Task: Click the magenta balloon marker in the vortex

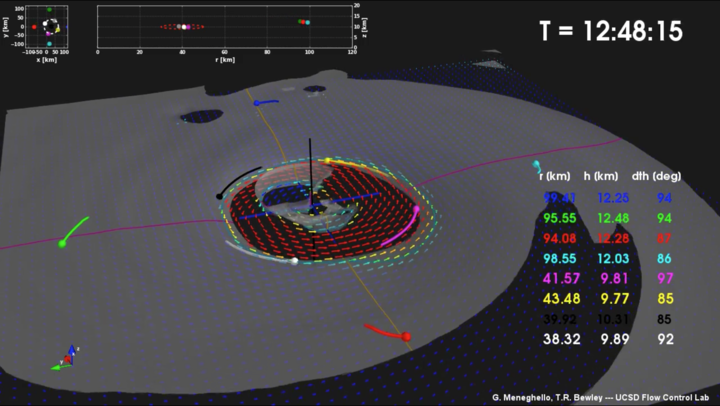Action: pyautogui.click(x=416, y=209)
